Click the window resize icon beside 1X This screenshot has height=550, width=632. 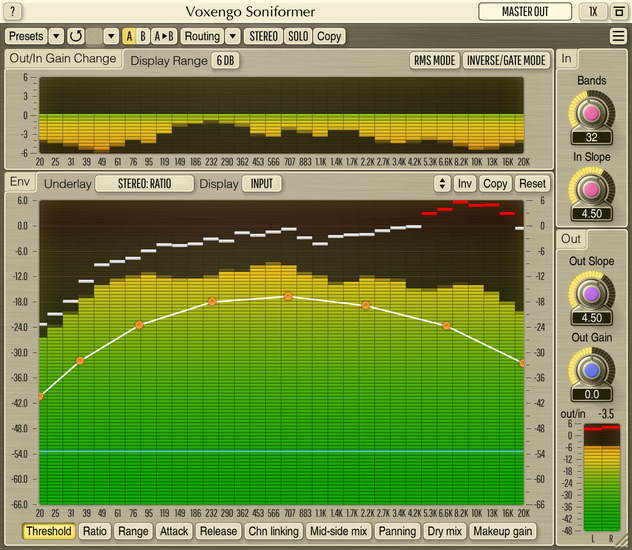(x=618, y=12)
